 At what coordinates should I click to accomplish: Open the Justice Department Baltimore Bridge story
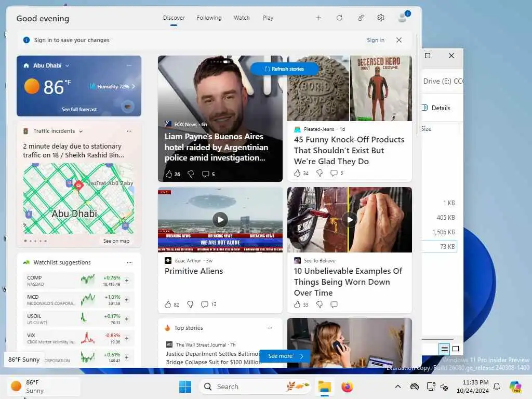point(214,358)
